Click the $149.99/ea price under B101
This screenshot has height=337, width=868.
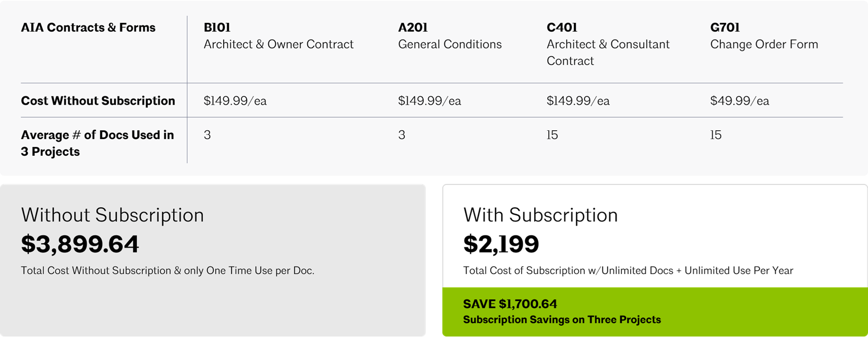click(235, 101)
